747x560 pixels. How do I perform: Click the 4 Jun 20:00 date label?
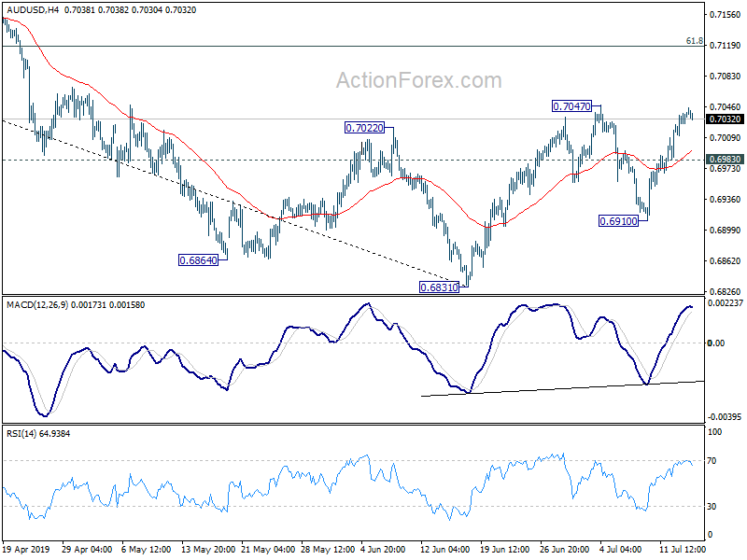pyautogui.click(x=383, y=549)
